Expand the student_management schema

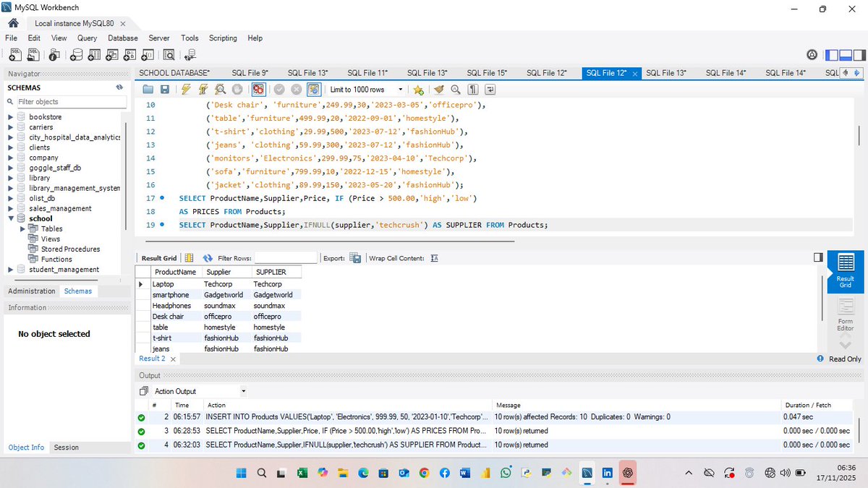point(10,270)
